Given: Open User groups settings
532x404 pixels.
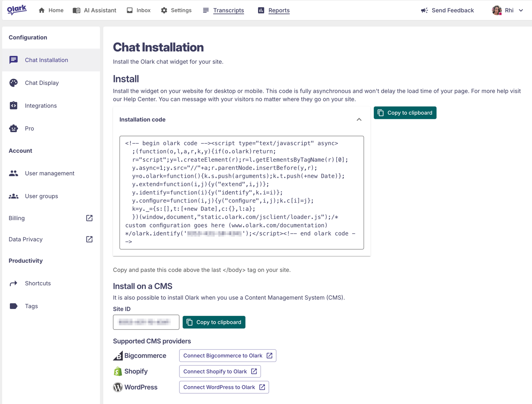Looking at the screenshot, I should point(51,196).
